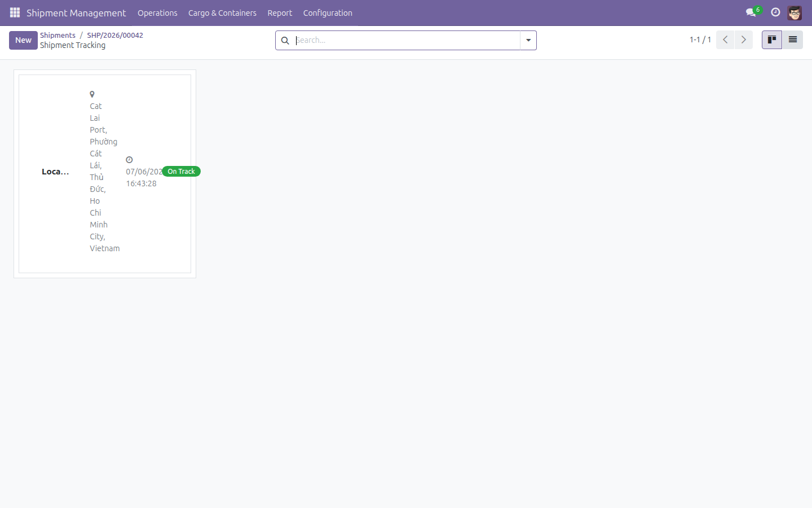Click the clock icon on tracking card
The width and height of the screenshot is (812, 508).
129,160
